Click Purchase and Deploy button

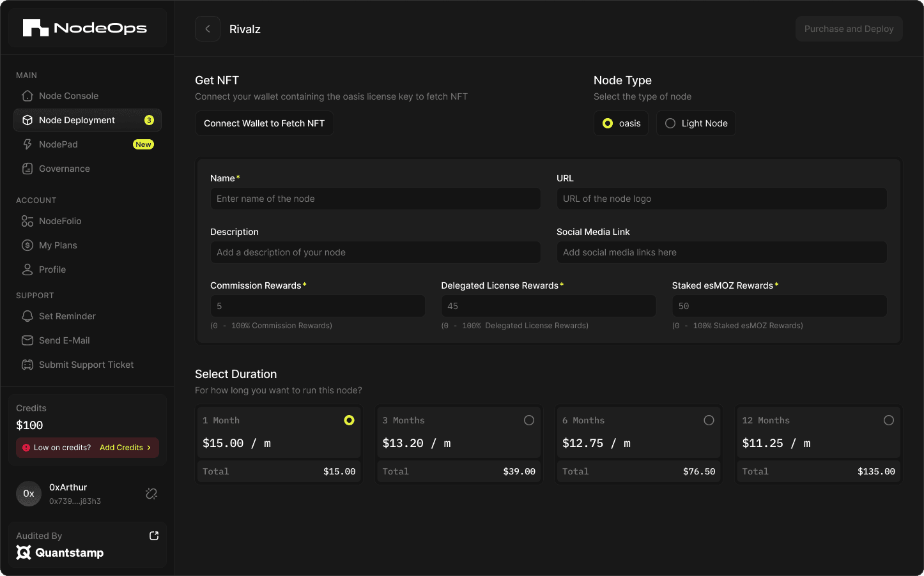[x=849, y=29]
